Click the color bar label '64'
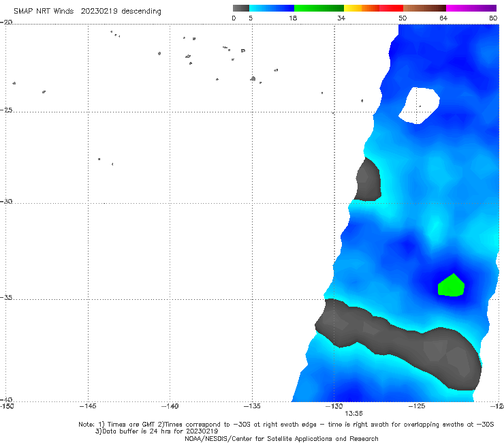Screen dimensions: 504x443 pos(443,18)
